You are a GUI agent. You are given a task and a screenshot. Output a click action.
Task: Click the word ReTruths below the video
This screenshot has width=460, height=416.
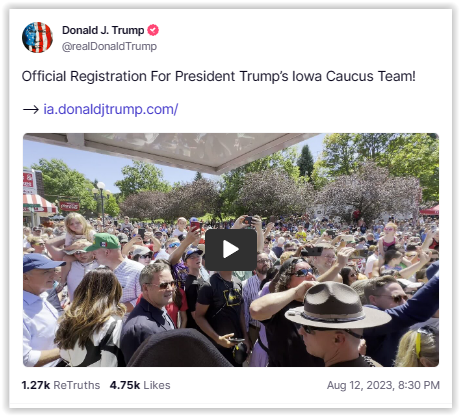point(77,385)
